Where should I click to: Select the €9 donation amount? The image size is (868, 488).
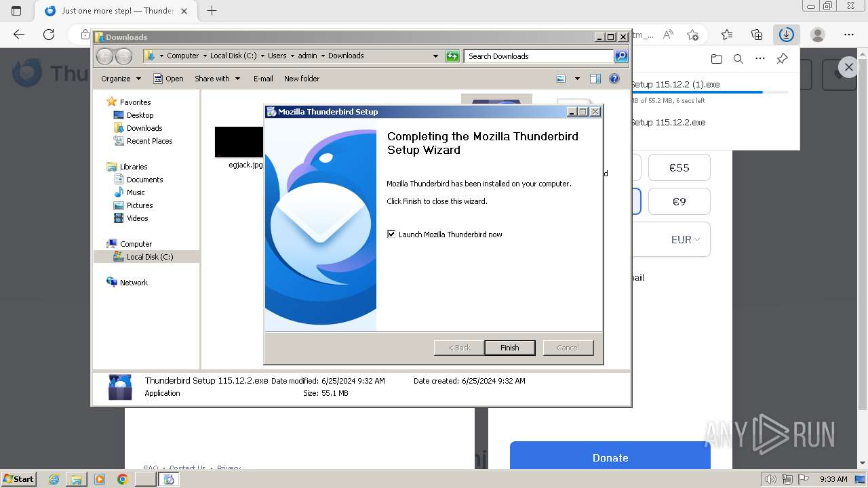point(679,201)
